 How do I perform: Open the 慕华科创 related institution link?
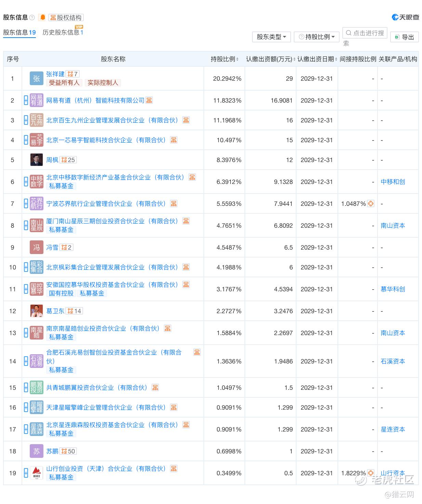coord(393,289)
